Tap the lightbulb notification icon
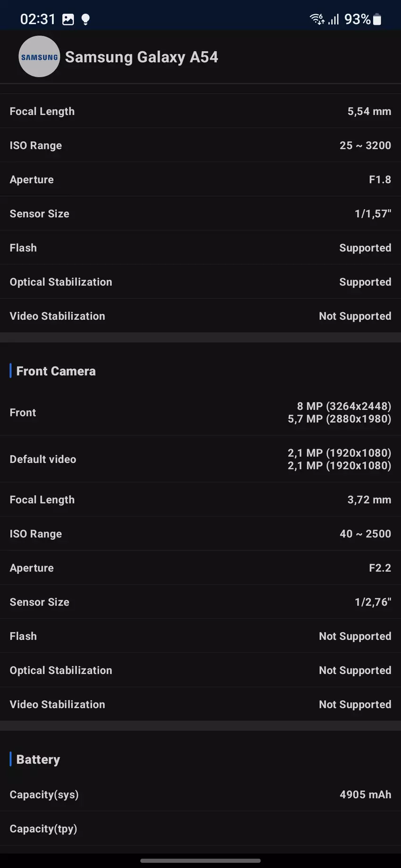 (x=85, y=19)
